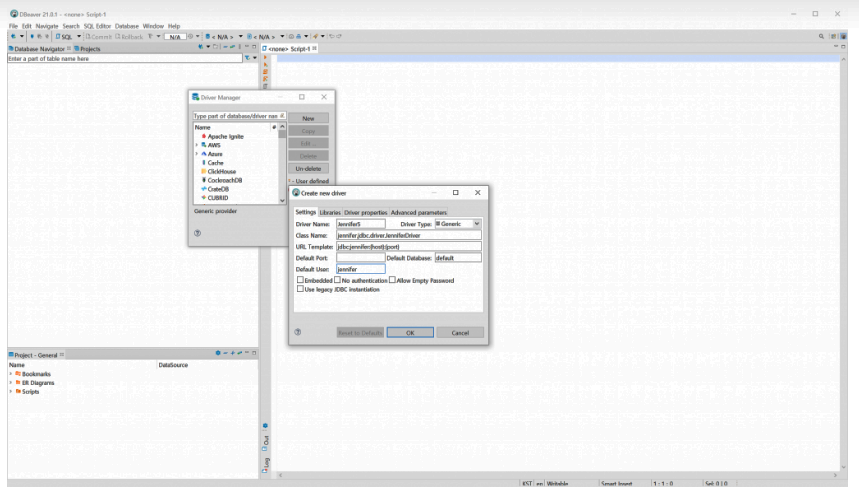Click the settings gear icon in Project panel
859x501 pixels.
click(x=219, y=356)
